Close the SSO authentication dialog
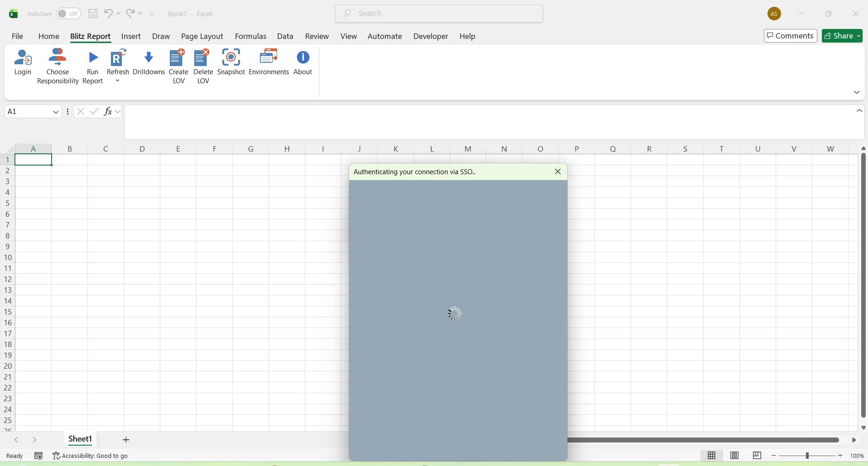This screenshot has height=466, width=868. click(x=558, y=172)
